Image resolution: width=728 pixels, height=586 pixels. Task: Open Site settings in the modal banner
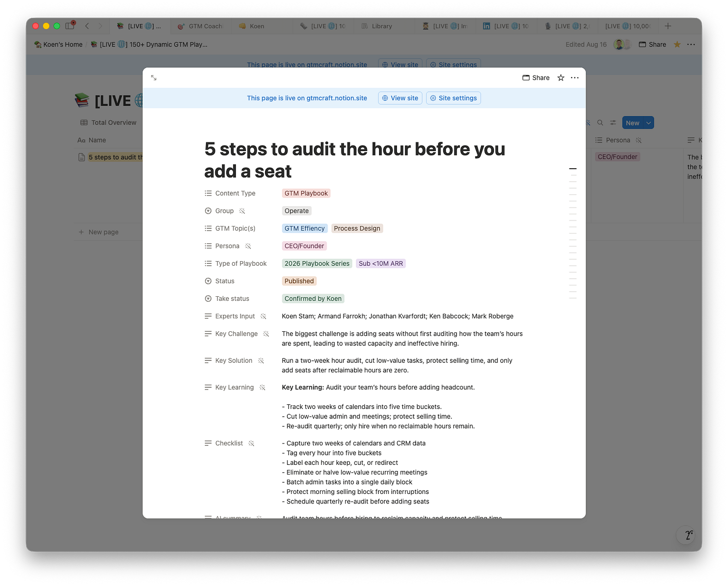click(x=453, y=98)
